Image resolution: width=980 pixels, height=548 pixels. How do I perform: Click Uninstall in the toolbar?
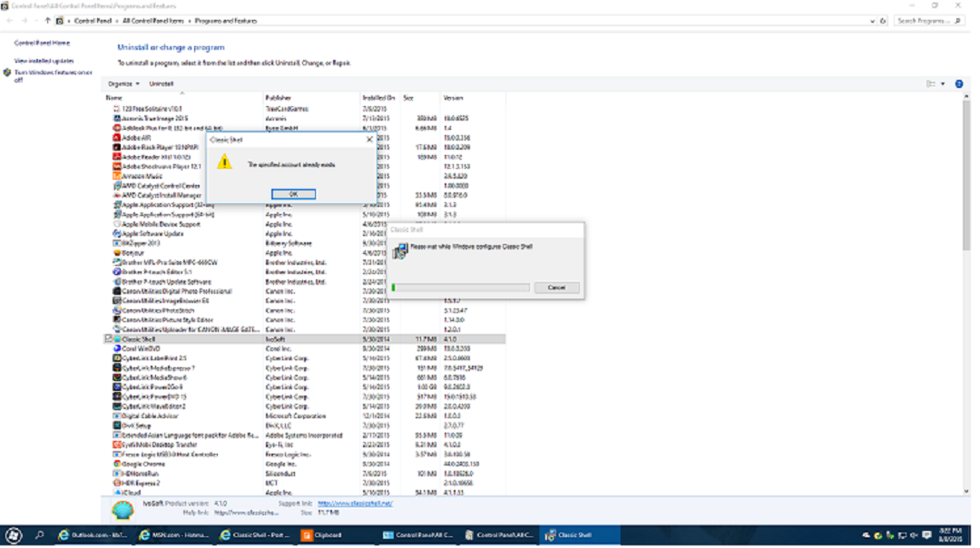coord(162,84)
